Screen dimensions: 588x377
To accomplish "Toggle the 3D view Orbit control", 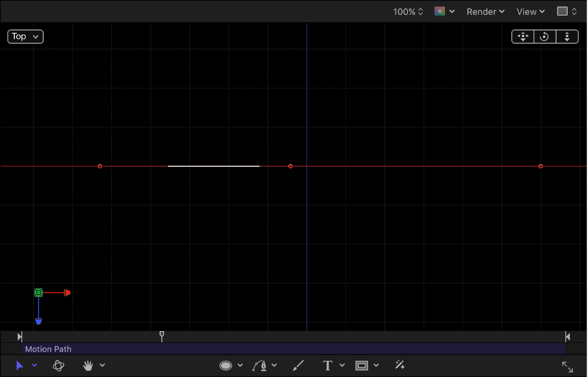I will (544, 37).
